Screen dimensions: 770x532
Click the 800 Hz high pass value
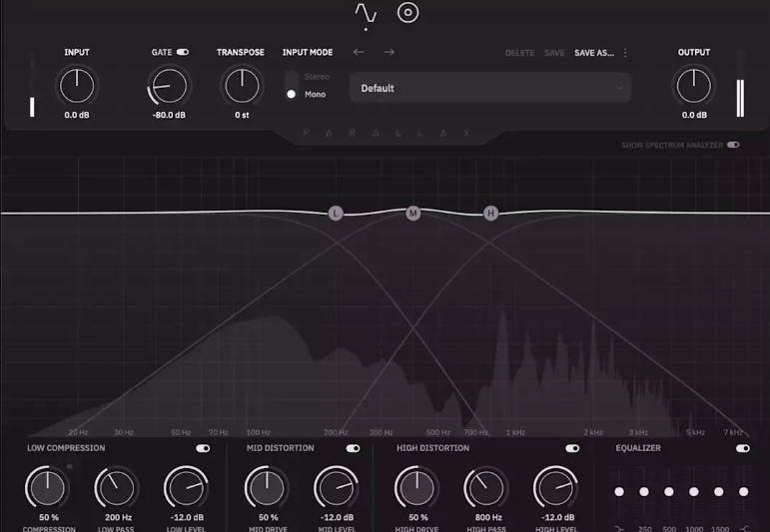click(488, 517)
